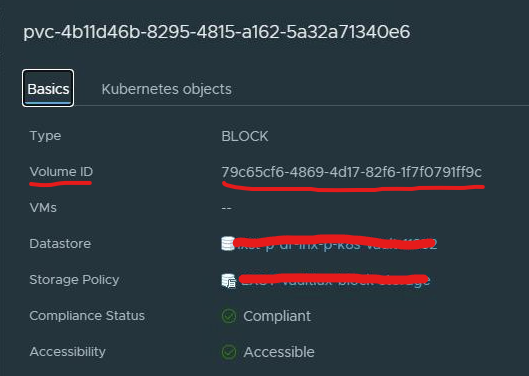529x376 pixels.
Task: Click the Volume ID label
Action: tap(61, 171)
